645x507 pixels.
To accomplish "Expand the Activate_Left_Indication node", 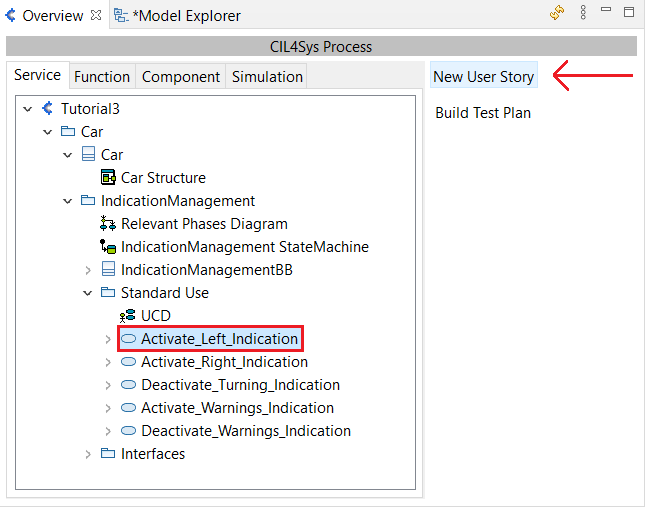I will (108, 339).
